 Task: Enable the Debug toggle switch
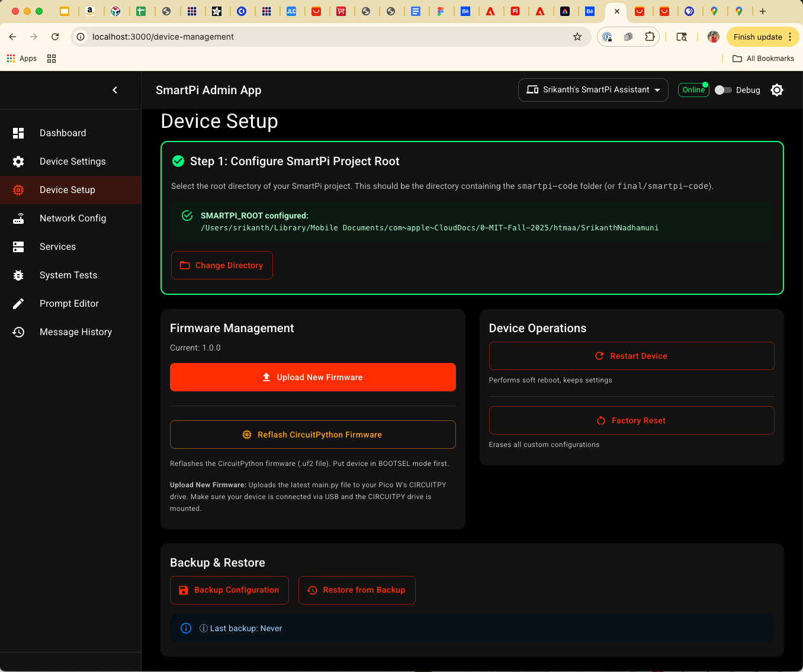coord(723,90)
